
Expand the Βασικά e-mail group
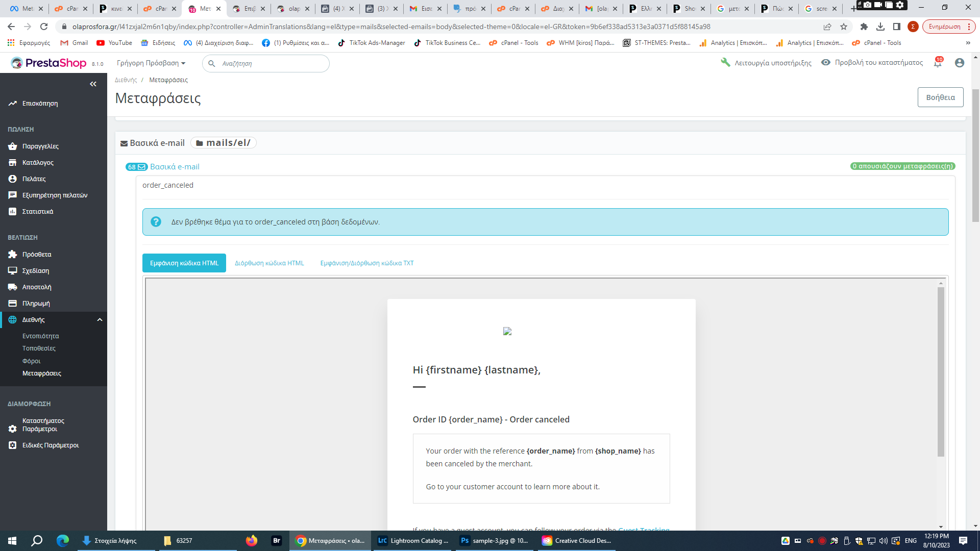click(x=174, y=167)
